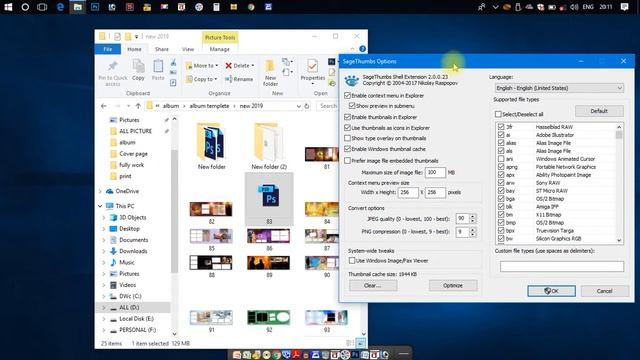The height and width of the screenshot is (360, 640).
Task: Check Select/Deselect all file types
Action: click(x=498, y=114)
